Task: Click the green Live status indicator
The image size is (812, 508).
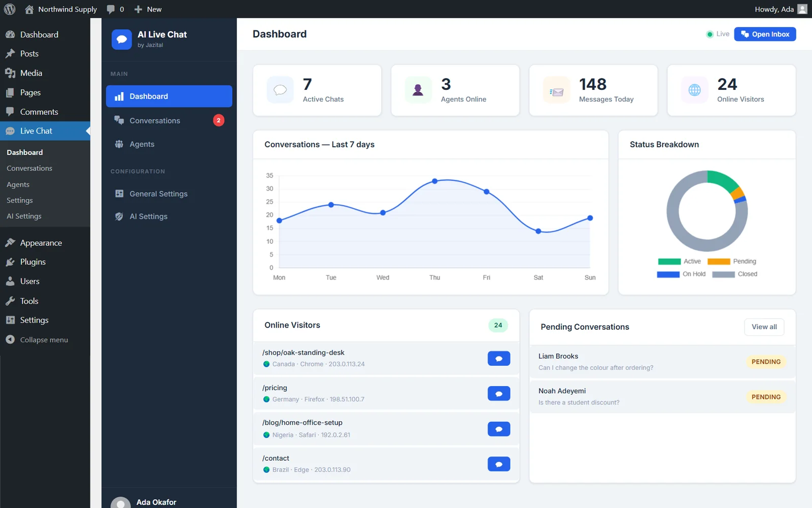Action: point(709,34)
